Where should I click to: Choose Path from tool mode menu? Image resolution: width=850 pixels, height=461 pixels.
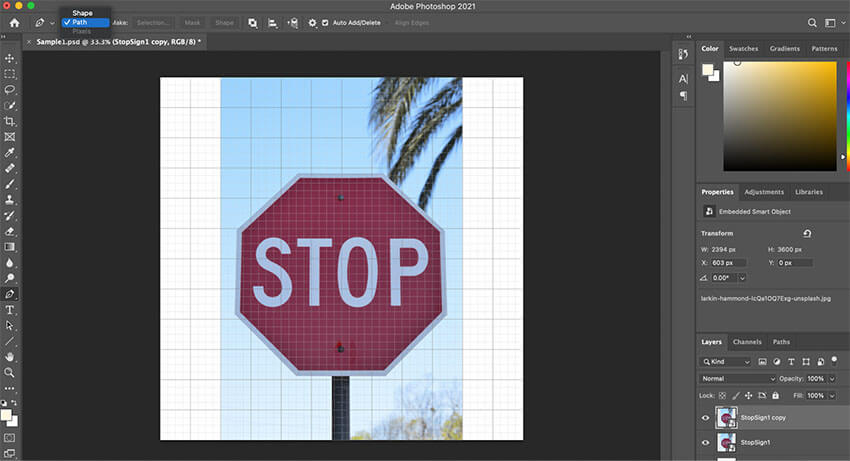86,22
